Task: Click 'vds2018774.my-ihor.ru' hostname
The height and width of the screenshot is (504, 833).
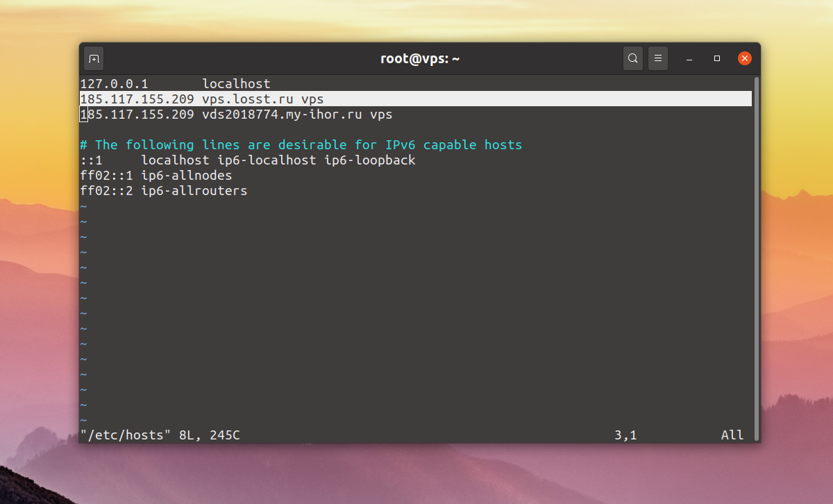Action: (282, 114)
